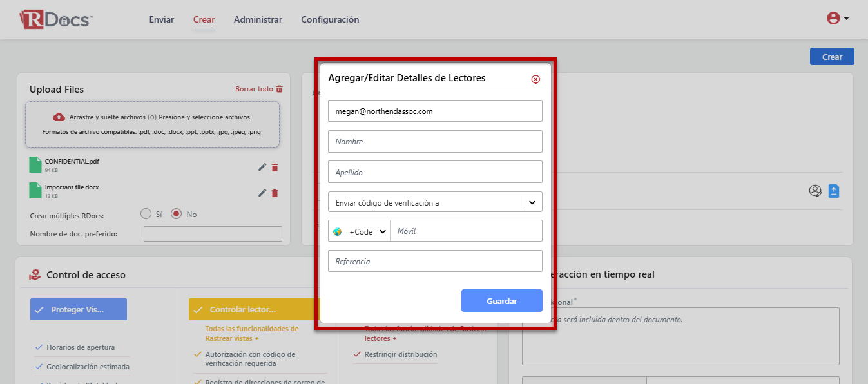Click Borrar todo to clear files
The height and width of the screenshot is (384, 868).
(258, 89)
